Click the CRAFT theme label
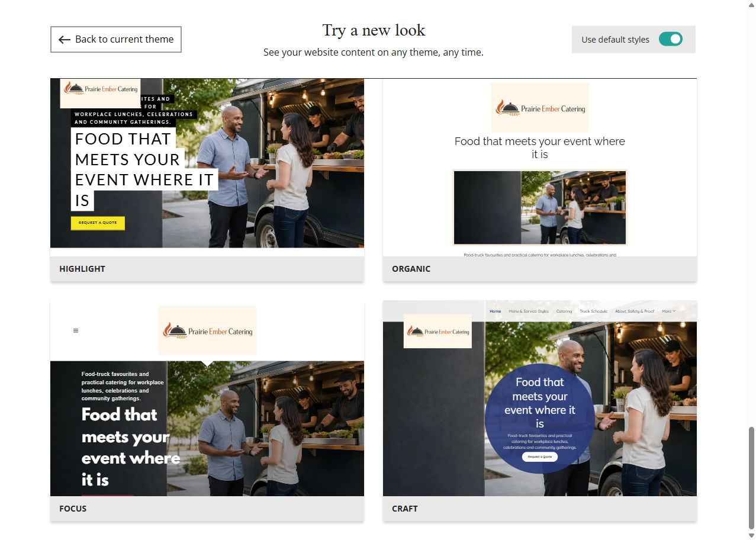 coord(405,509)
